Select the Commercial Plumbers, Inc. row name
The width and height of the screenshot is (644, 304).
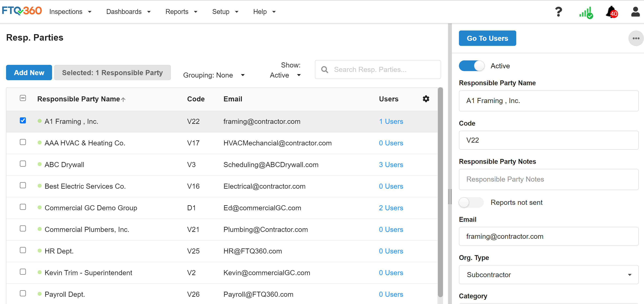[87, 230]
